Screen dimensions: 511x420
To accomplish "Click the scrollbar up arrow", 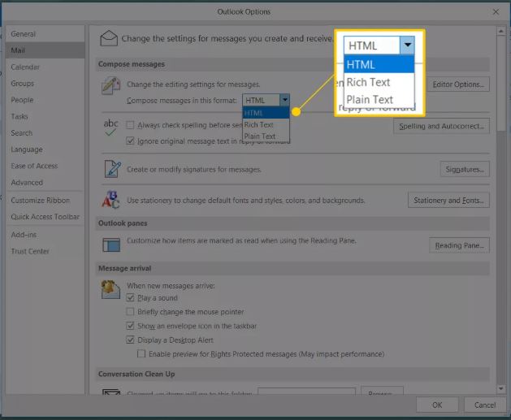I will tap(501, 32).
